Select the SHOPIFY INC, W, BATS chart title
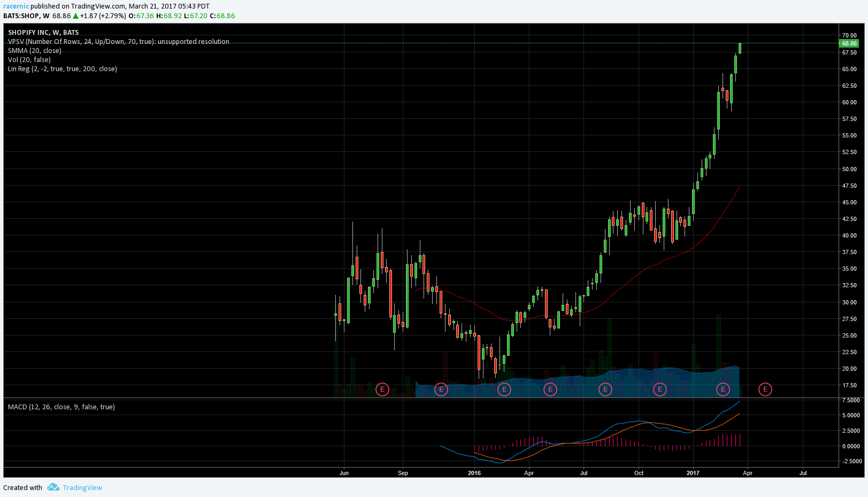The height and width of the screenshot is (497, 868). pos(43,33)
